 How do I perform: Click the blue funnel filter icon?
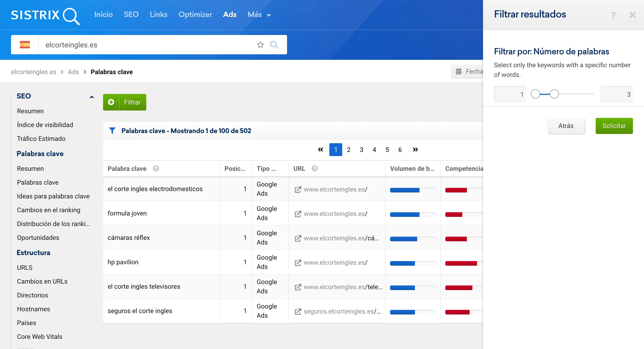tap(112, 131)
